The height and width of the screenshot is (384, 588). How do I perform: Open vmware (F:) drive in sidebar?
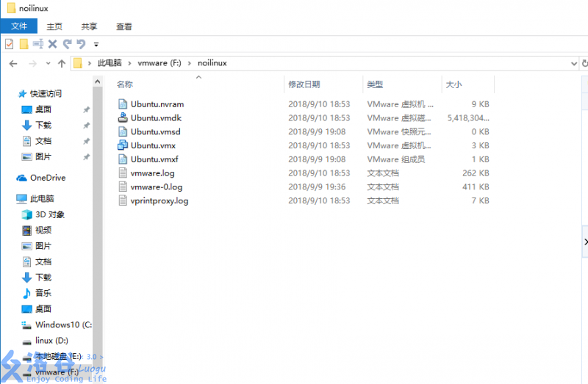coord(57,372)
